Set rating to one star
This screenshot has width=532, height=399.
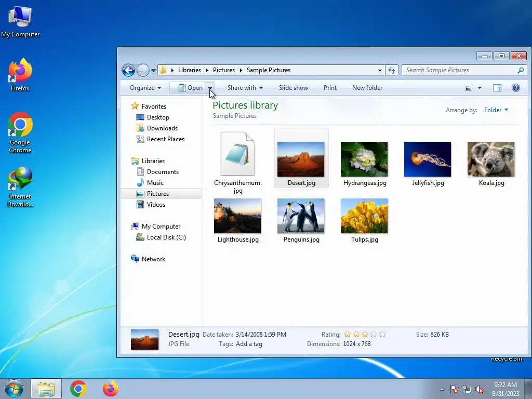(347, 334)
